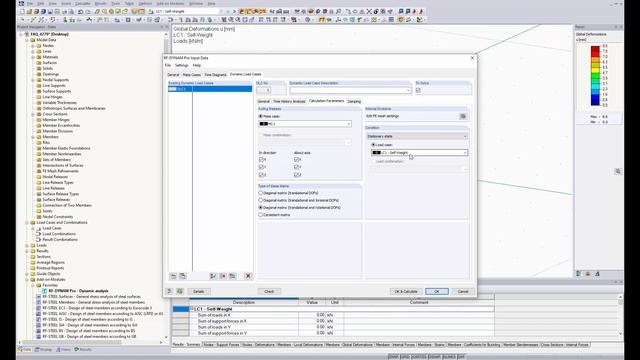Image resolution: width=640 pixels, height=360 pixels.
Task: Click RF-DYNAM Pro module icon in Favorites
Action: click(x=45, y=291)
